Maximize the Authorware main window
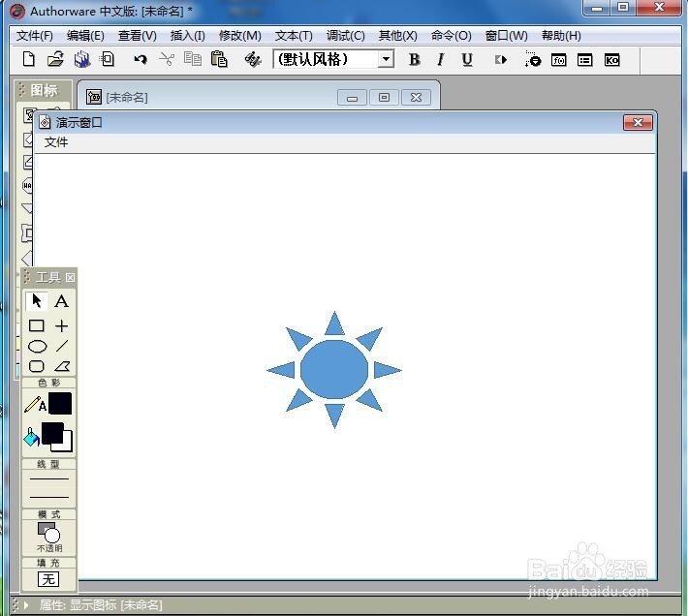Viewport: 688px width, 616px height. [623, 7]
